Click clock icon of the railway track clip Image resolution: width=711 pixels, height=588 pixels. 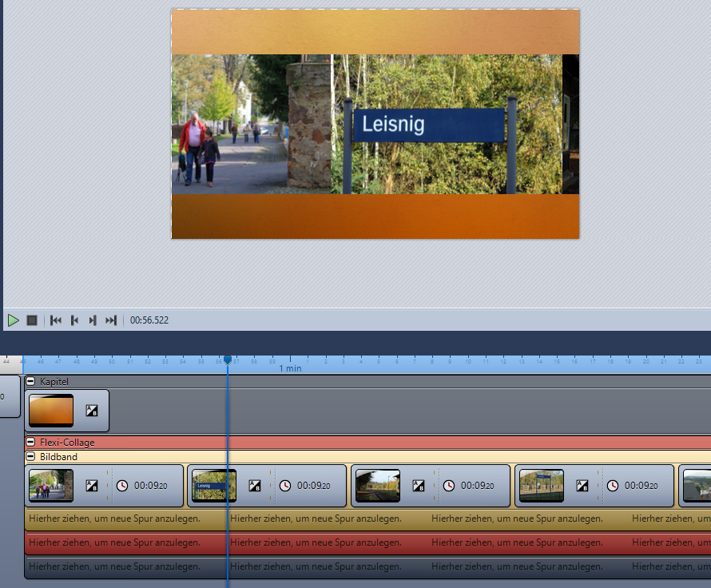click(x=448, y=486)
